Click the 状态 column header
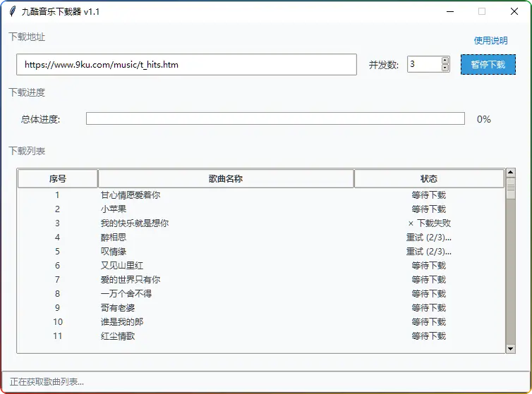The width and height of the screenshot is (532, 394). [429, 179]
